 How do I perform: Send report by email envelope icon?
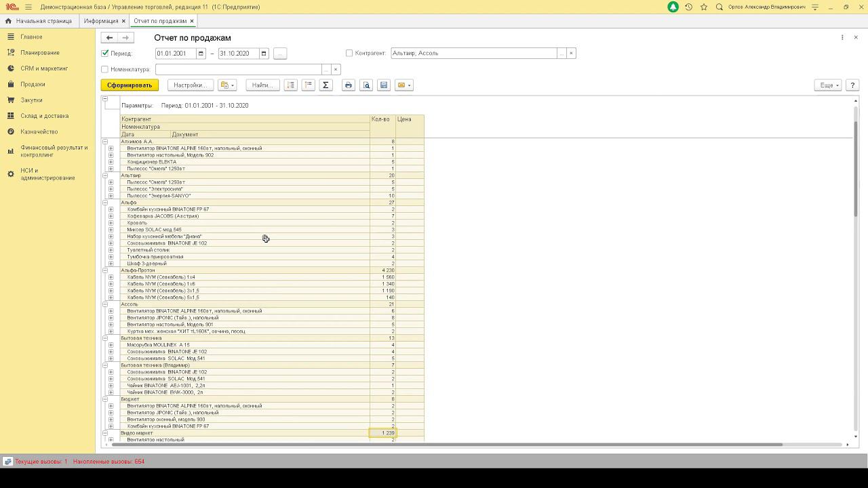(x=403, y=85)
